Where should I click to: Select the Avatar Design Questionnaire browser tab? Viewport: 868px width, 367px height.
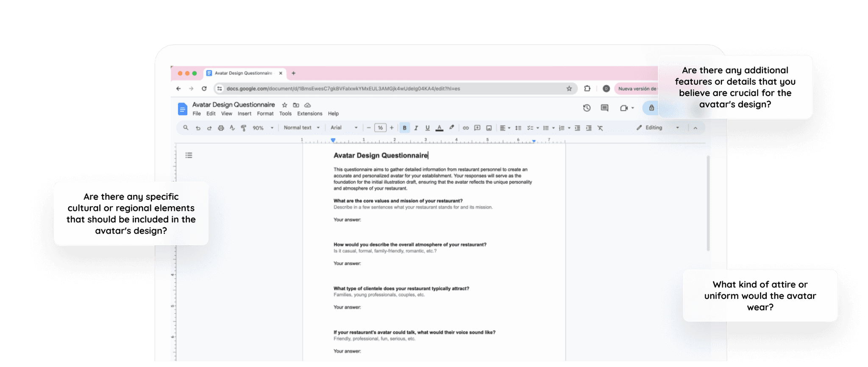[245, 73]
